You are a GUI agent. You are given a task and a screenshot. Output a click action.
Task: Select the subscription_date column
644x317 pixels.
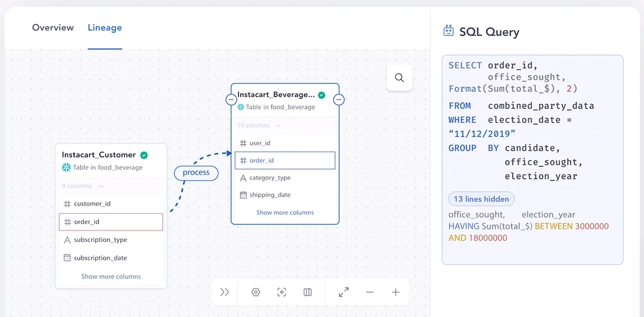tap(111, 258)
